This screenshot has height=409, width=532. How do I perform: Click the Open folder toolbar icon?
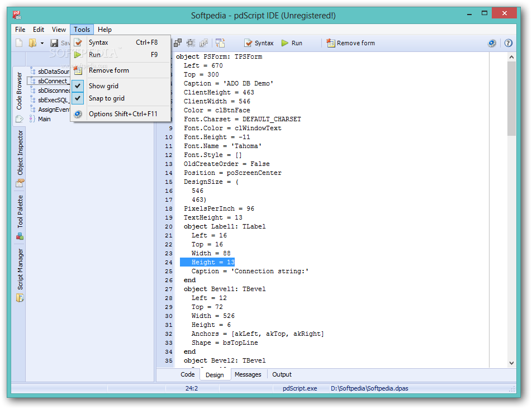32,43
